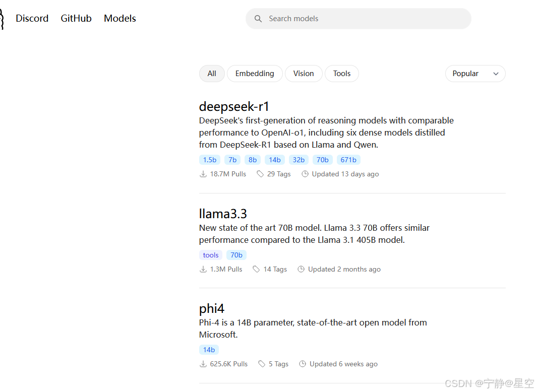Viewport: 536px width, 392px height.
Task: Click the 14 Tags text
Action: (x=275, y=270)
